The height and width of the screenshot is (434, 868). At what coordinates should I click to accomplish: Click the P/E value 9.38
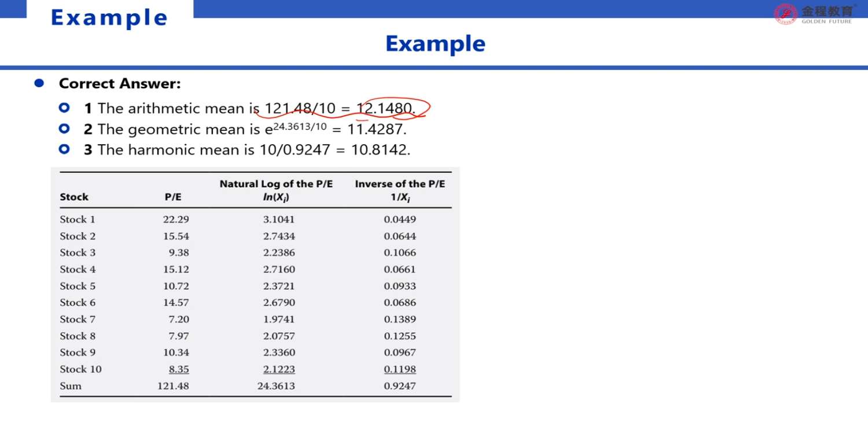pos(179,252)
